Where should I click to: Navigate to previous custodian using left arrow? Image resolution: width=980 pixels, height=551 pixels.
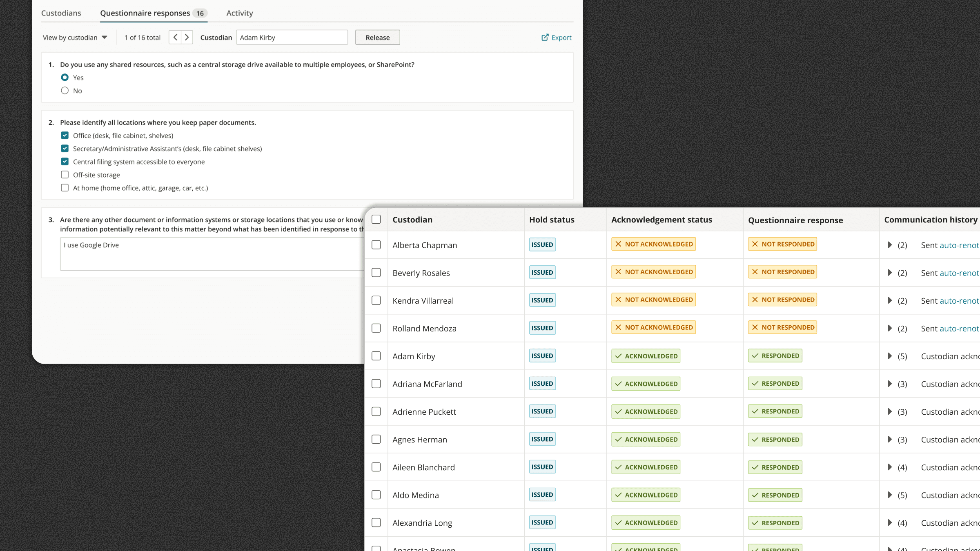[175, 37]
